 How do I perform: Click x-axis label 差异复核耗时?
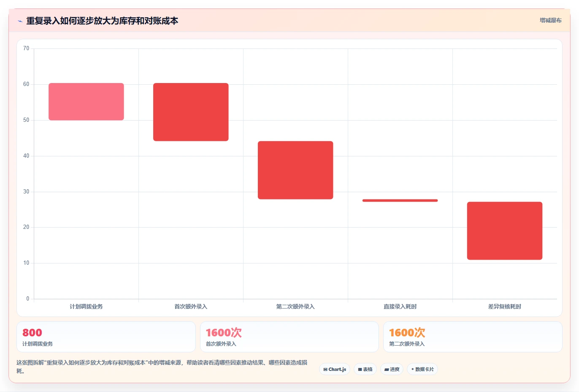pos(505,306)
